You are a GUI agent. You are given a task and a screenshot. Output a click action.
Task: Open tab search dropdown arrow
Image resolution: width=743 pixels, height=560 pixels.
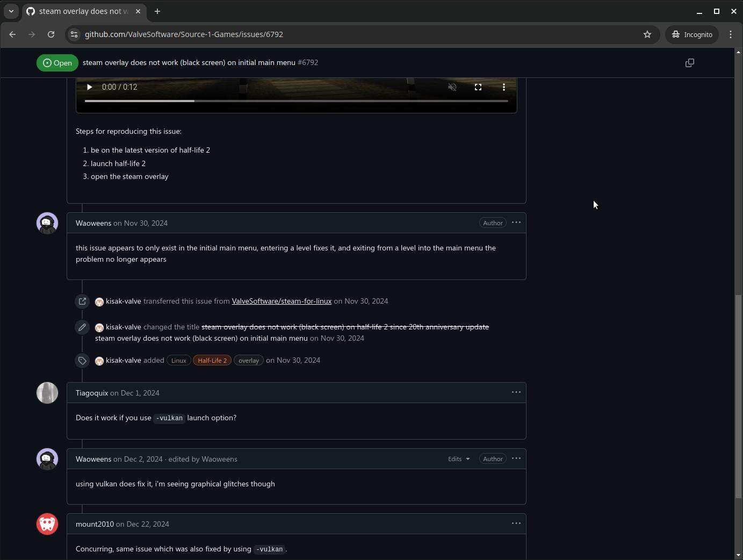pos(11,11)
